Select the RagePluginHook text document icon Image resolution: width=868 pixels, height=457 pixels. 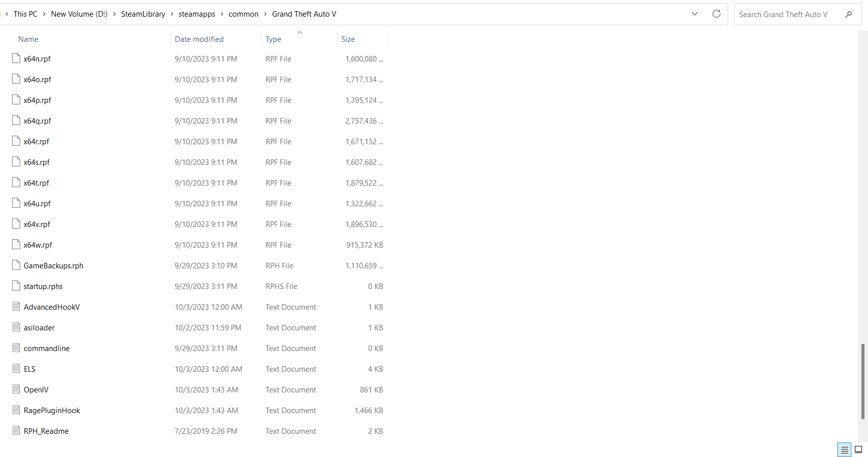(16, 410)
